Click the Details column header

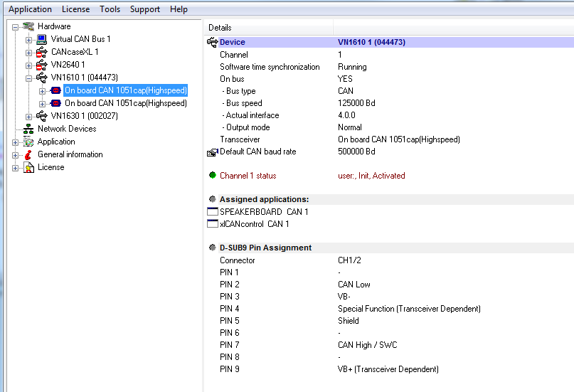269,28
